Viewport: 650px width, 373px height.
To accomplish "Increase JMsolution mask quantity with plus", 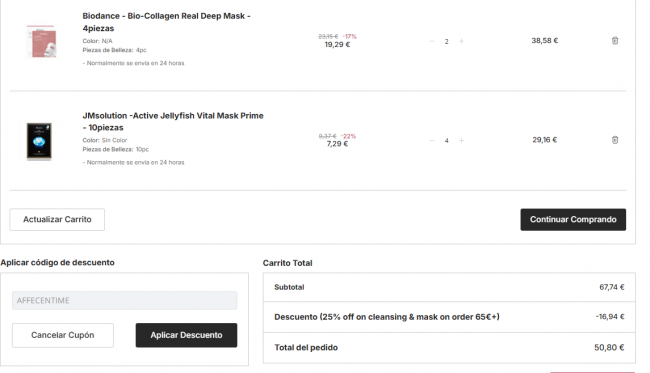I will (461, 140).
